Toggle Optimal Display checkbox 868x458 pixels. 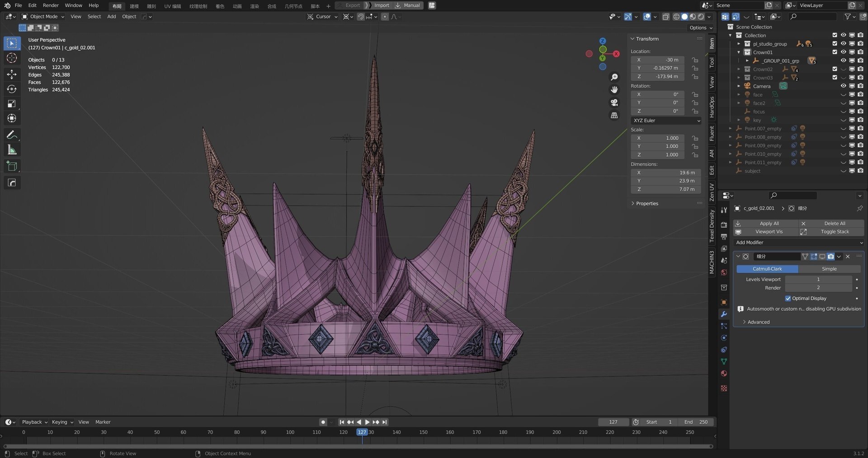pos(788,298)
